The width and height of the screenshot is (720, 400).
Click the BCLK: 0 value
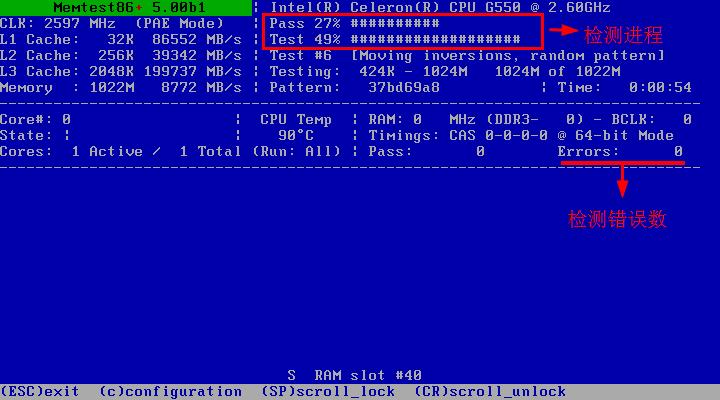click(651, 120)
